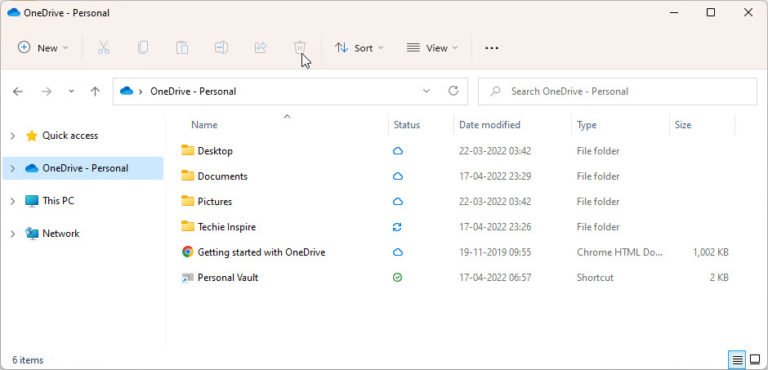Click the cloud icon in address bar
Image resolution: width=768 pixels, height=370 pixels.
point(126,91)
